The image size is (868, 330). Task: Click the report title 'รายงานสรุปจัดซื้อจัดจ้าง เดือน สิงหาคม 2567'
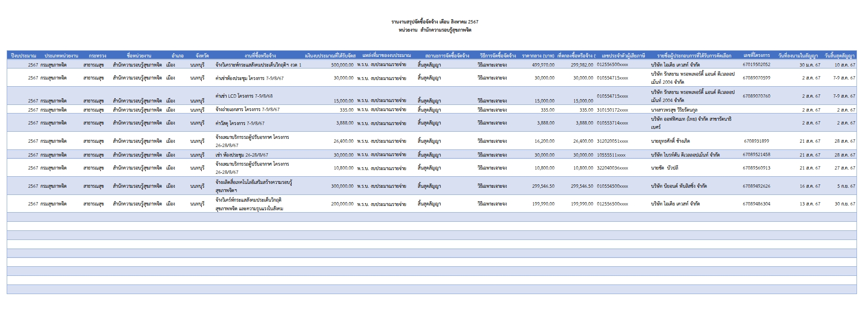435,22
